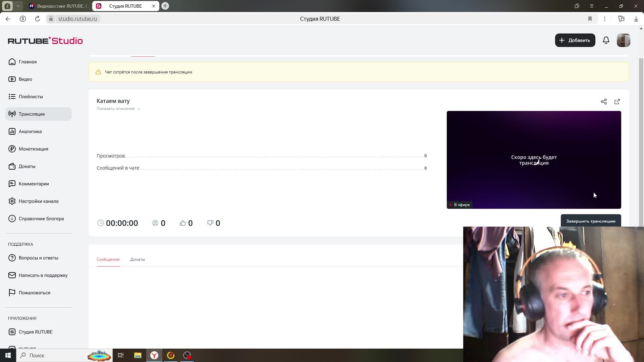Image resolution: width=644 pixels, height=362 pixels.
Task: Click the profile avatar at top right
Action: point(623,40)
